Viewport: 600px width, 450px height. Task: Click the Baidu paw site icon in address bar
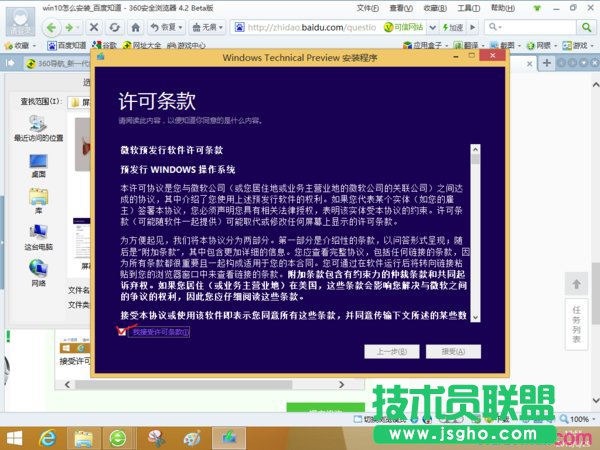[x=240, y=27]
